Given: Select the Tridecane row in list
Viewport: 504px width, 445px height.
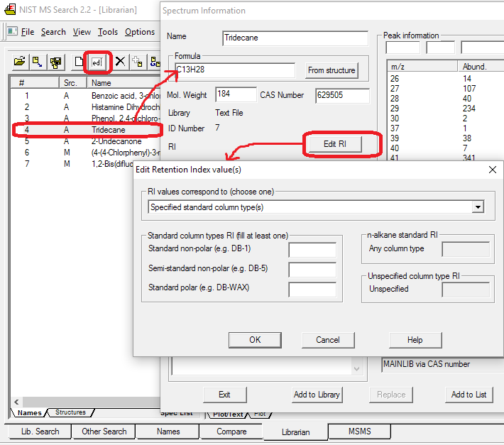Looking at the screenshot, I should 87,130.
